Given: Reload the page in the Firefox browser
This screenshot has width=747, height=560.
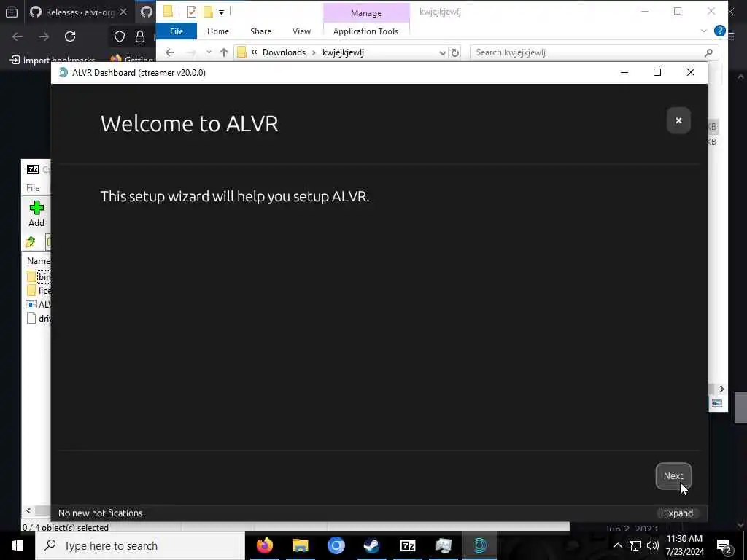Looking at the screenshot, I should [70, 36].
